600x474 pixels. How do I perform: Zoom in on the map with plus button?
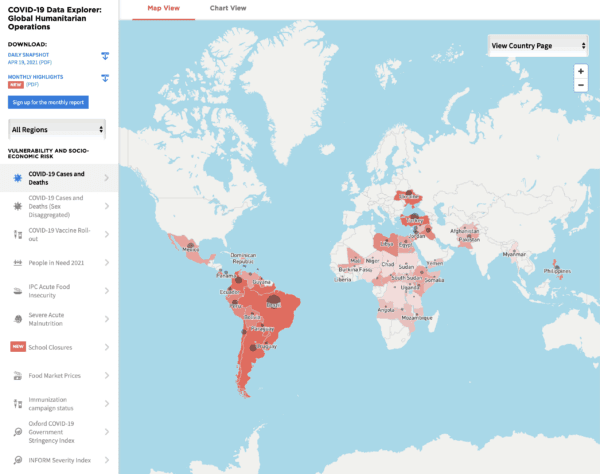[580, 72]
